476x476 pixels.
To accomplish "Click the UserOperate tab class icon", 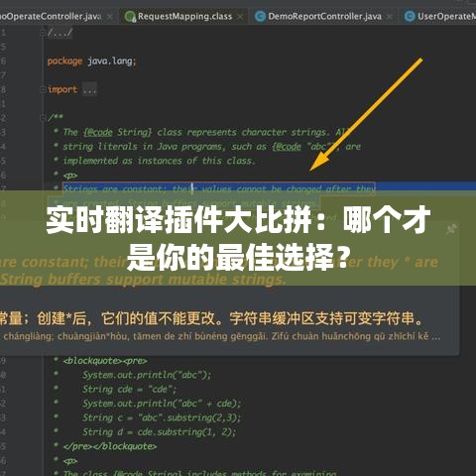I will [410, 17].
